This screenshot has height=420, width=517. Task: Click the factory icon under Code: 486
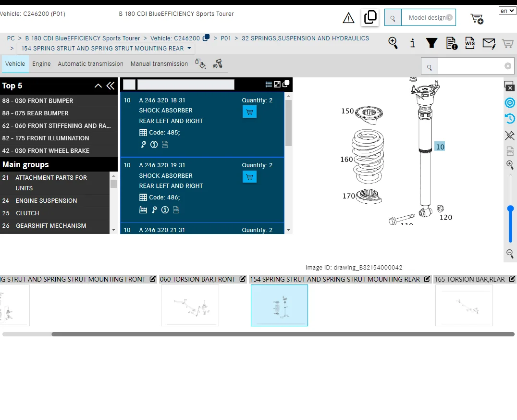coord(143,210)
